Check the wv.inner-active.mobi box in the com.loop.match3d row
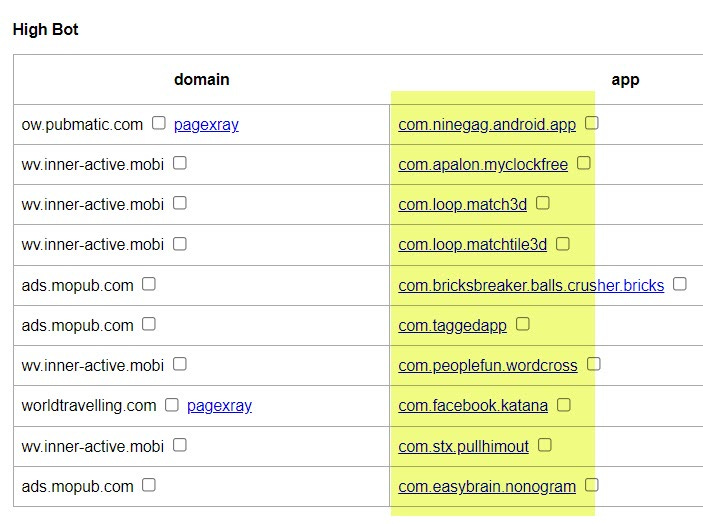The height and width of the screenshot is (524, 703). coord(180,203)
